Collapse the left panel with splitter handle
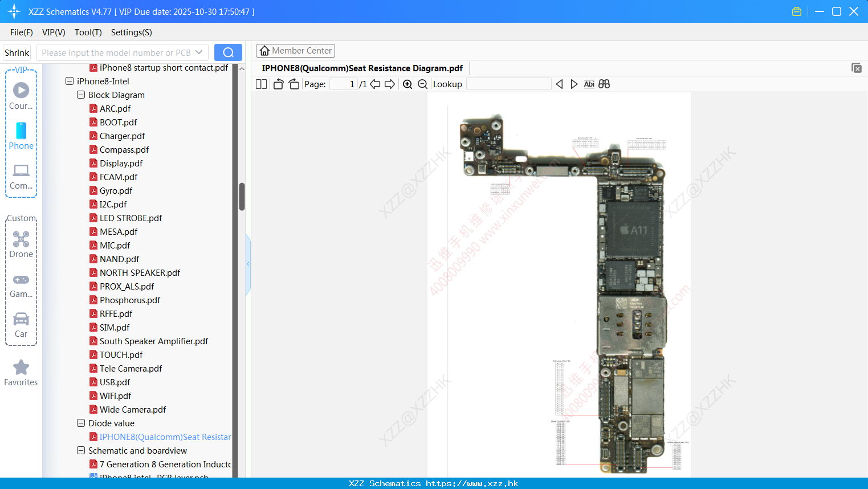 point(248,264)
